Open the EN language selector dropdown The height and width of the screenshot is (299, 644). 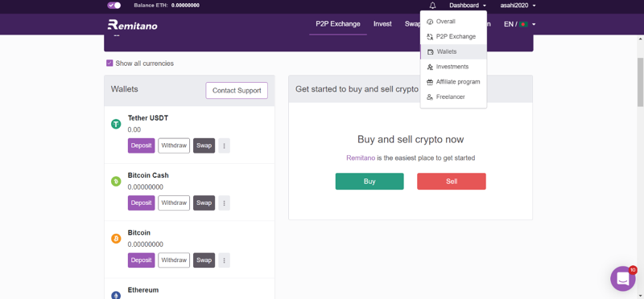pos(519,24)
